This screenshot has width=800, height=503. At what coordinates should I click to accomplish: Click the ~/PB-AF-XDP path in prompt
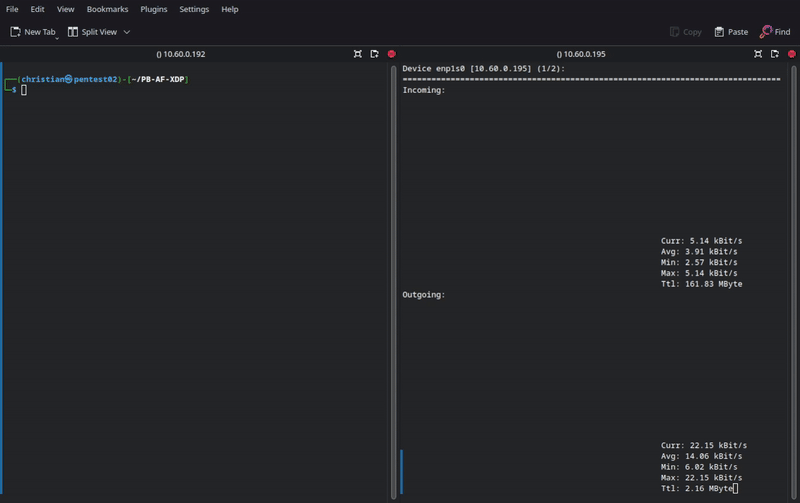coord(158,79)
